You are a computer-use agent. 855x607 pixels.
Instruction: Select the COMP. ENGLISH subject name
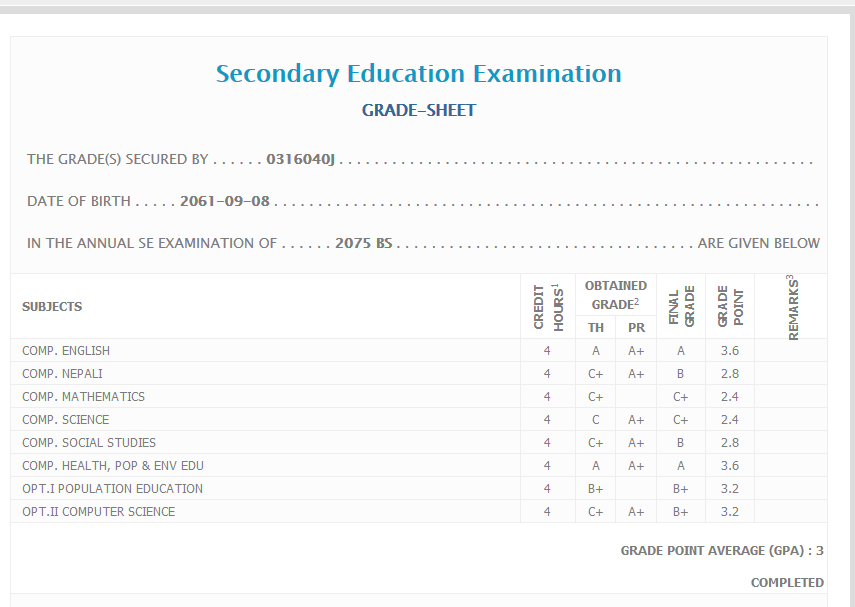66,351
